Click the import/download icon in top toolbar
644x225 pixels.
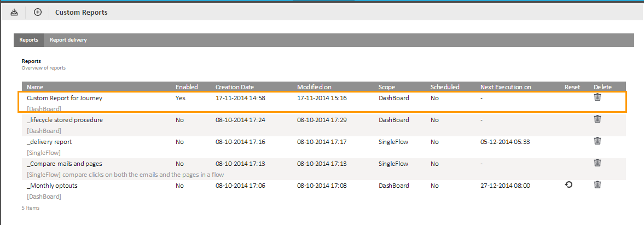[x=14, y=12]
